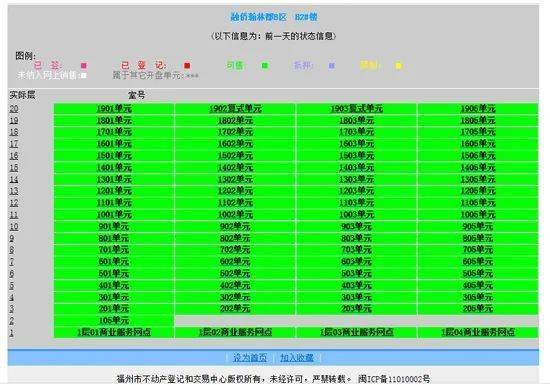The width and height of the screenshot is (550, 385).
Task: Open 1层02商业服务网点 cell
Action: tap(235, 332)
